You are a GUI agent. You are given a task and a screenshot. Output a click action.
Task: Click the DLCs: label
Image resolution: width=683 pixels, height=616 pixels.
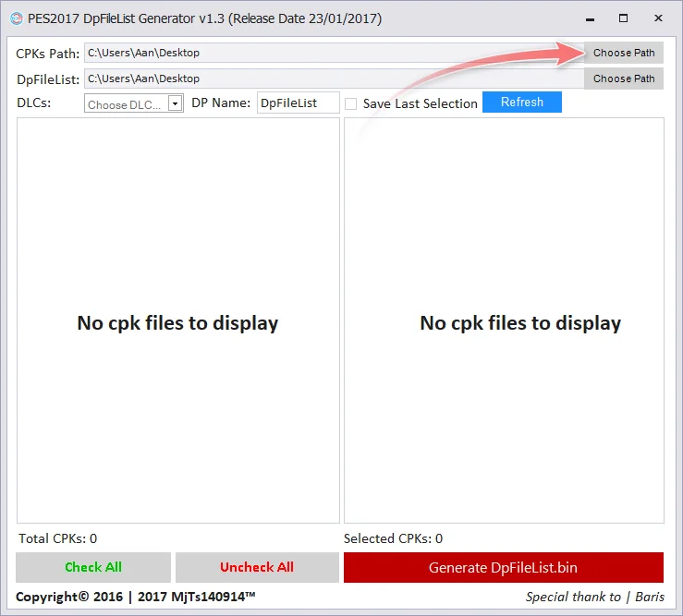coord(33,103)
